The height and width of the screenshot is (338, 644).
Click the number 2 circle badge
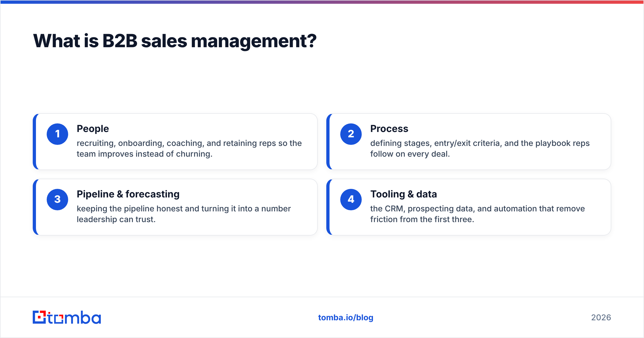coord(351,134)
